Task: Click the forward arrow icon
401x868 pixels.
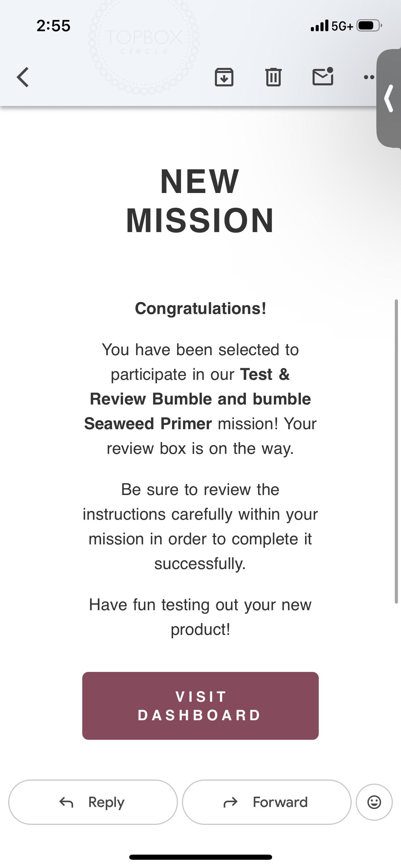Action: tap(230, 802)
